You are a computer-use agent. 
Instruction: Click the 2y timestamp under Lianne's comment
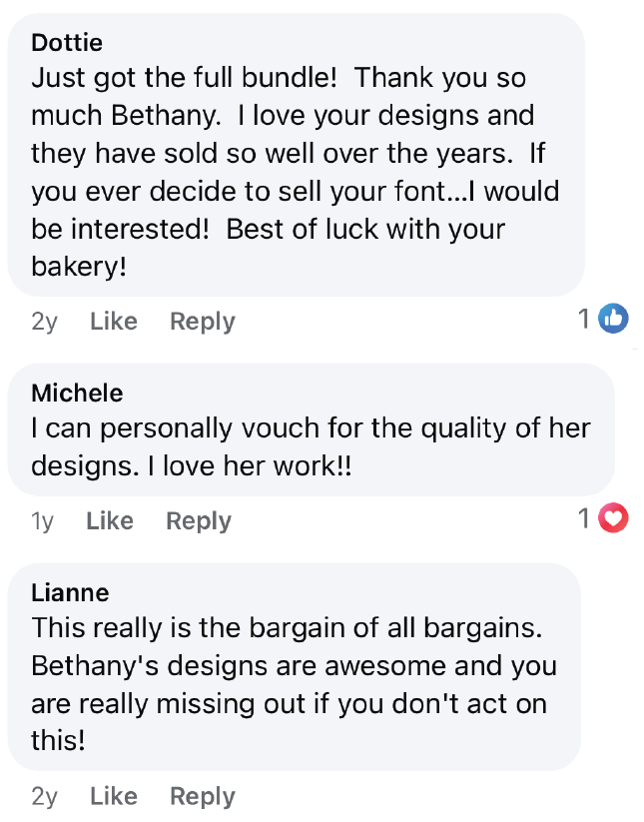tap(45, 797)
